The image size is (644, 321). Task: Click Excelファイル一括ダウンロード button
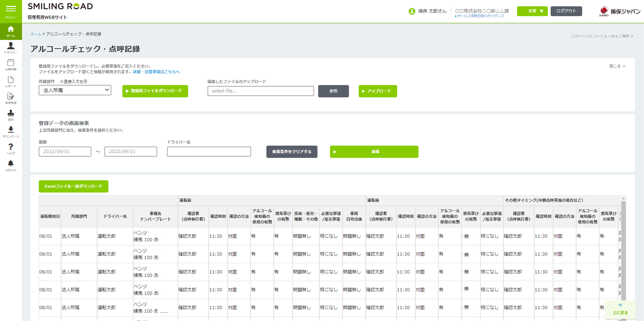[x=74, y=186]
